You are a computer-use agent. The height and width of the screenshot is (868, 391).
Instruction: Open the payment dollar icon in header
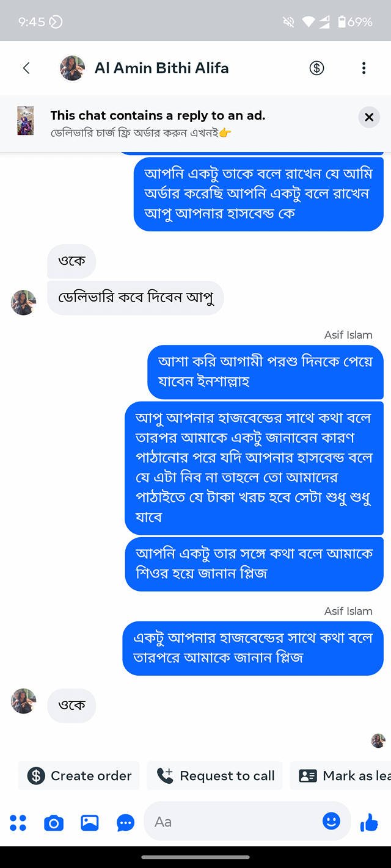(x=316, y=68)
